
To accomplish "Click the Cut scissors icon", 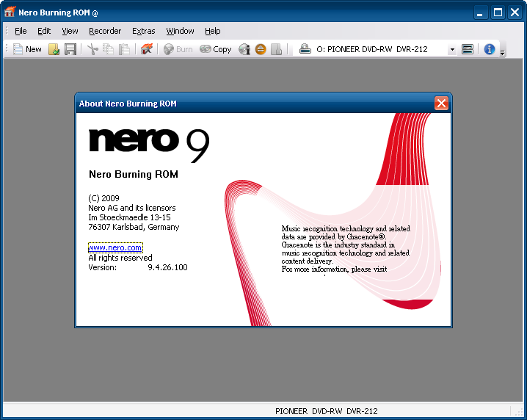I will [92, 49].
